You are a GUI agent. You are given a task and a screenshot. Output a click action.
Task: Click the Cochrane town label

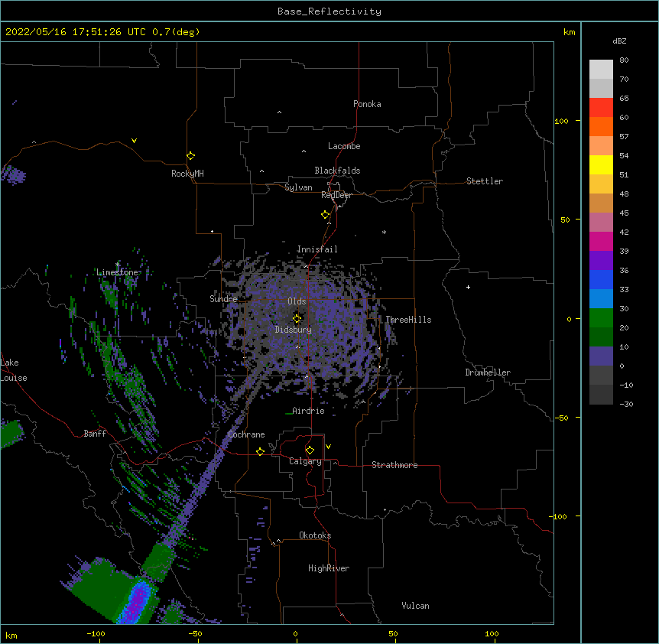pos(246,434)
